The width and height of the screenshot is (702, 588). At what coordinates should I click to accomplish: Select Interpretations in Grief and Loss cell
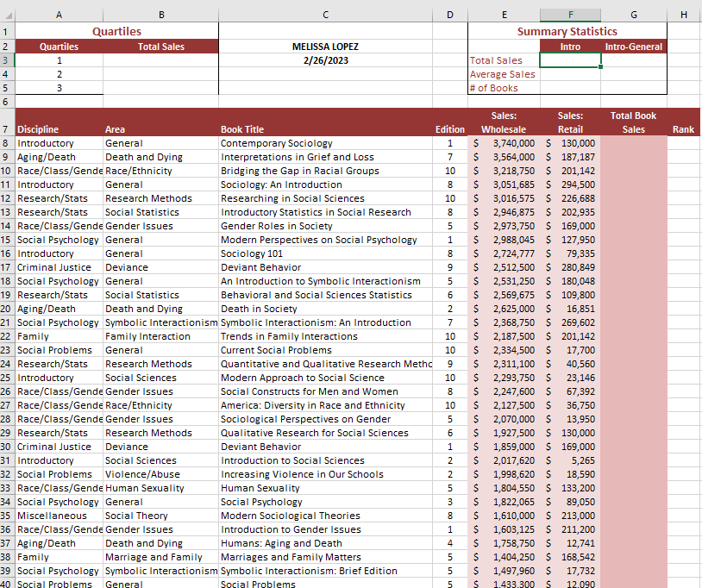(x=325, y=157)
